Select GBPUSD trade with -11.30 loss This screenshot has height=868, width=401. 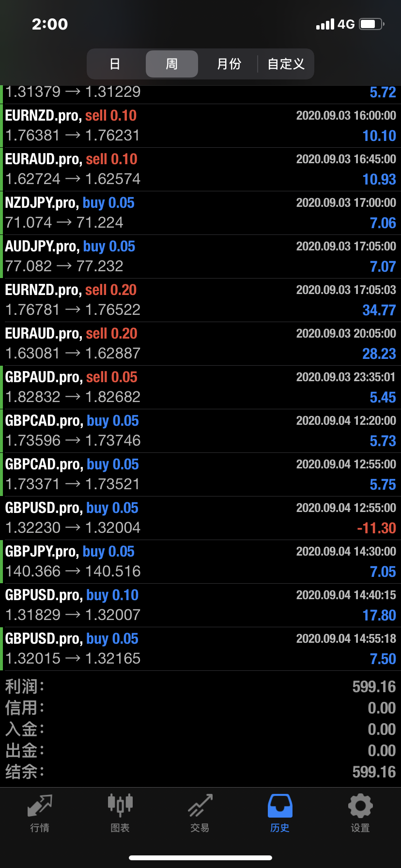[200, 518]
